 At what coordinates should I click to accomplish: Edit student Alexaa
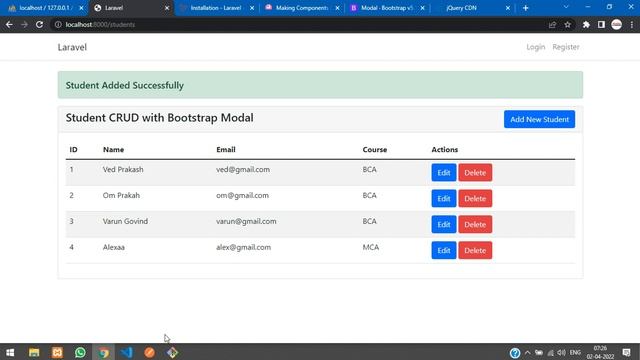444,250
